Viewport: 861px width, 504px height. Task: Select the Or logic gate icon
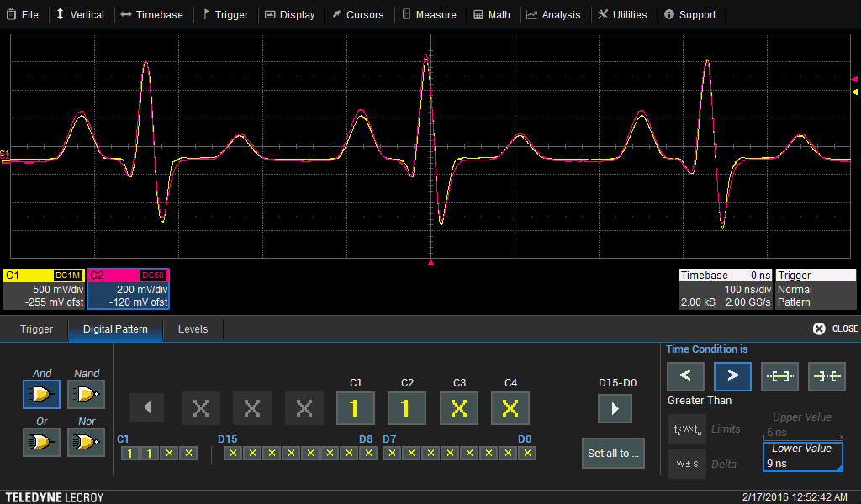pos(41,442)
